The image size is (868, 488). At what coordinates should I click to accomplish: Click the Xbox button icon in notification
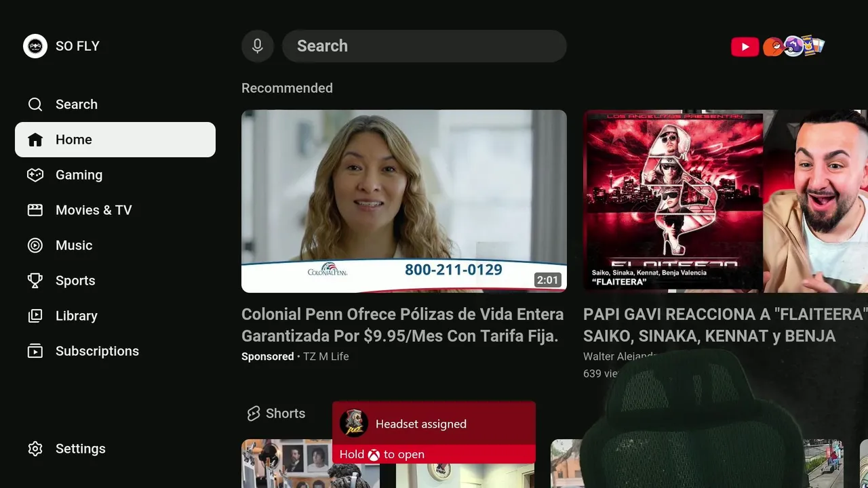point(374,455)
